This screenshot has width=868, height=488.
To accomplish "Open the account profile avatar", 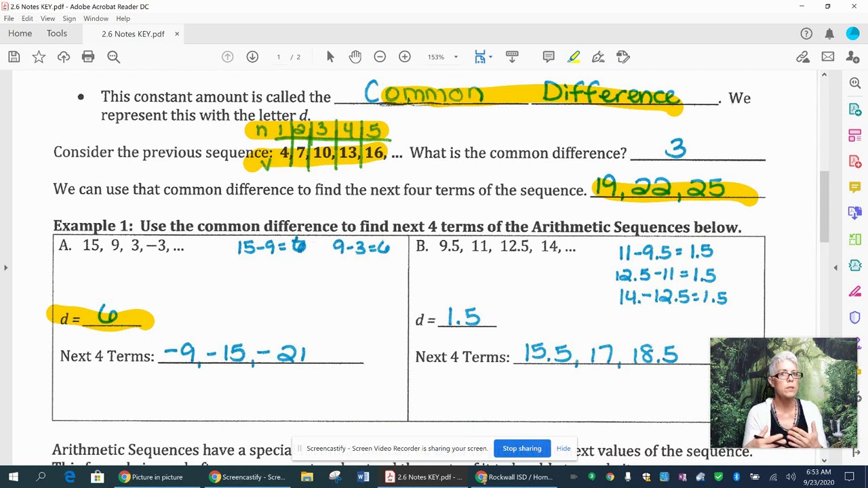I will pos(853,34).
